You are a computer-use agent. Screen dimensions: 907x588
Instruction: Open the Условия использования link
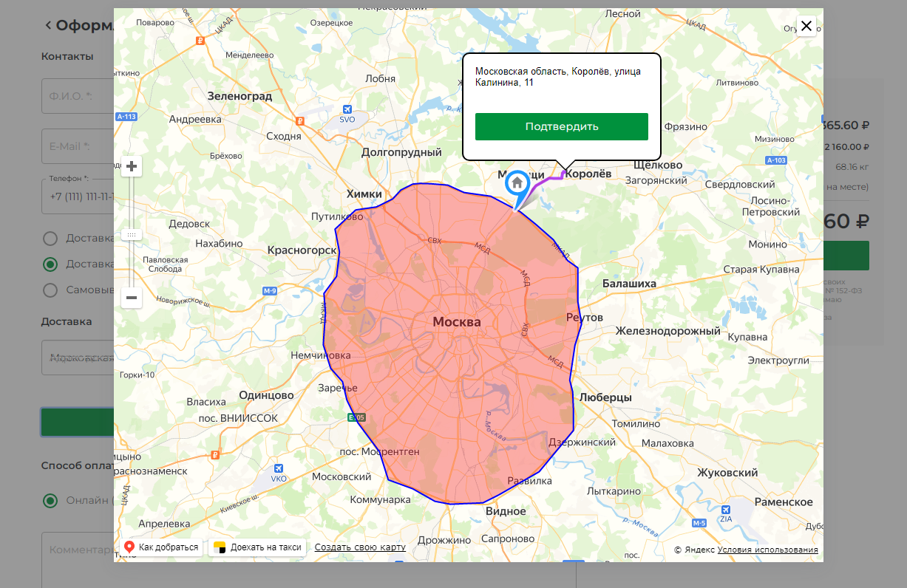767,550
